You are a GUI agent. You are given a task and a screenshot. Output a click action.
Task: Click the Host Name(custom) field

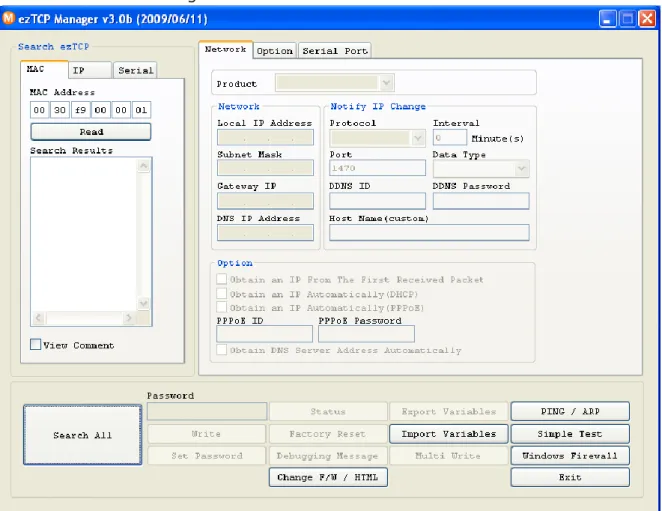click(x=429, y=232)
